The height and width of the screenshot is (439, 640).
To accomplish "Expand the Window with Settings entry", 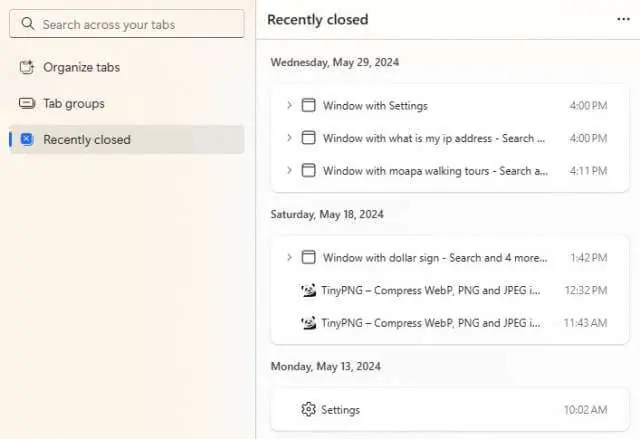I will 289,105.
